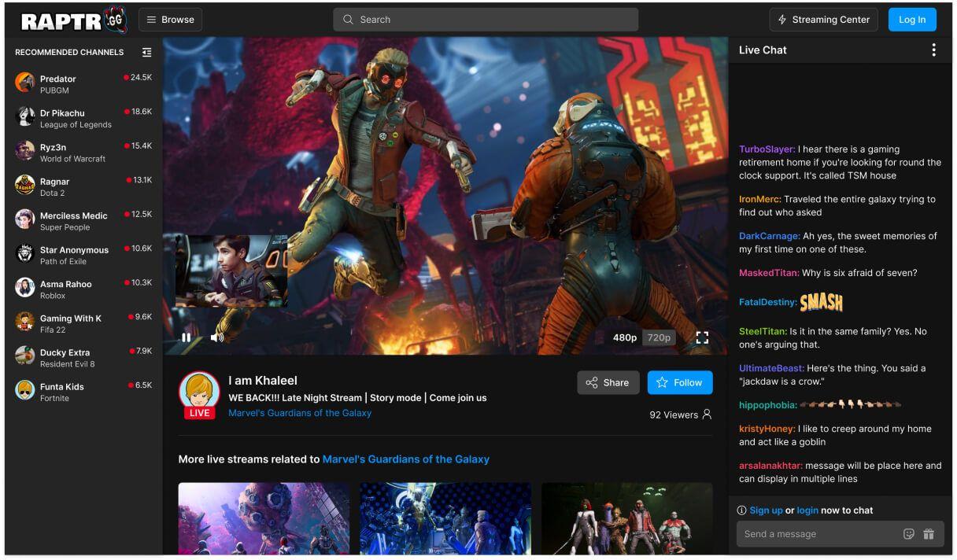The height and width of the screenshot is (560, 957).
Task: Open Gaming With K avatar
Action: click(x=25, y=322)
